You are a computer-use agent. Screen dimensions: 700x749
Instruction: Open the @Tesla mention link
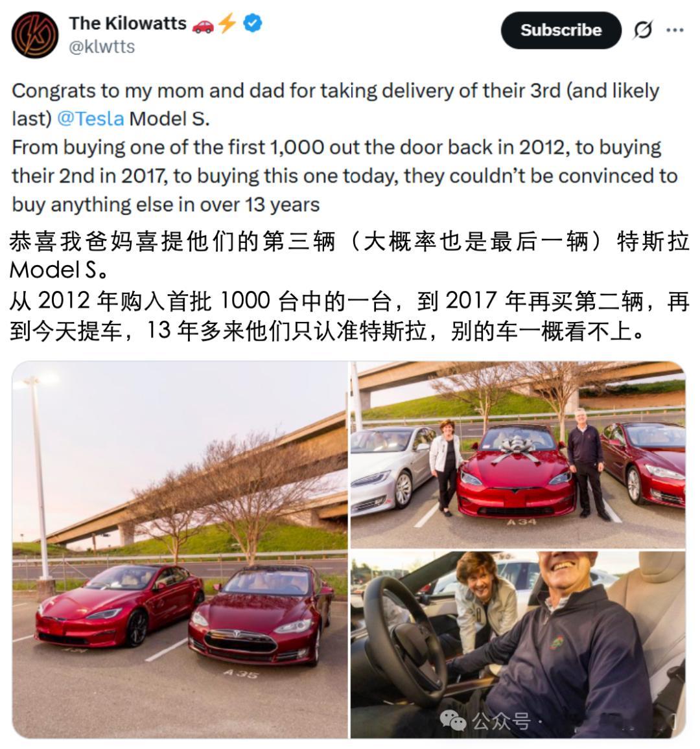91,119
